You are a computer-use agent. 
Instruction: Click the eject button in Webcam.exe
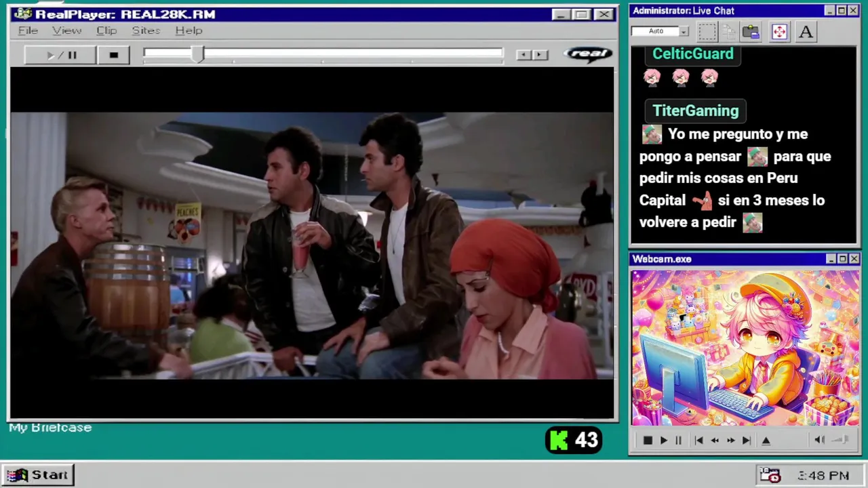pyautogui.click(x=766, y=441)
